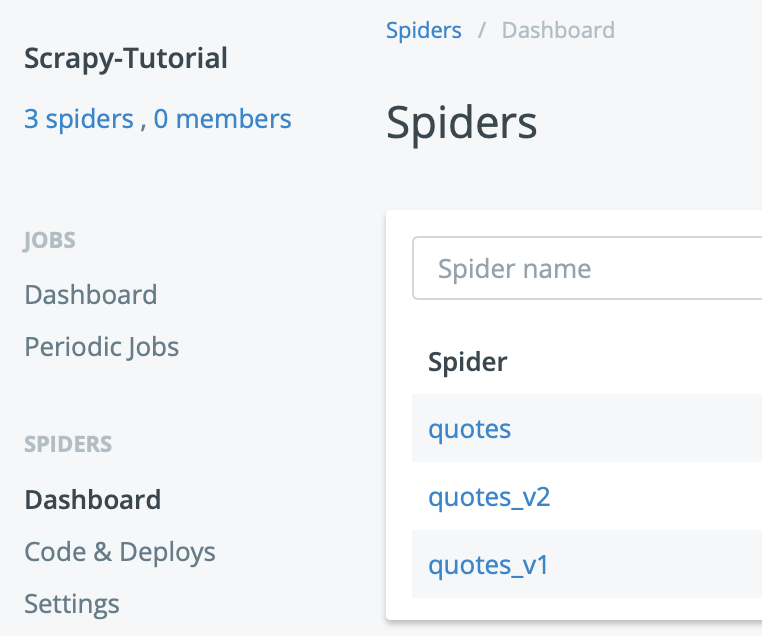Image resolution: width=762 pixels, height=636 pixels.
Task: Click the 3 spiders link
Action: pyautogui.click(x=79, y=120)
